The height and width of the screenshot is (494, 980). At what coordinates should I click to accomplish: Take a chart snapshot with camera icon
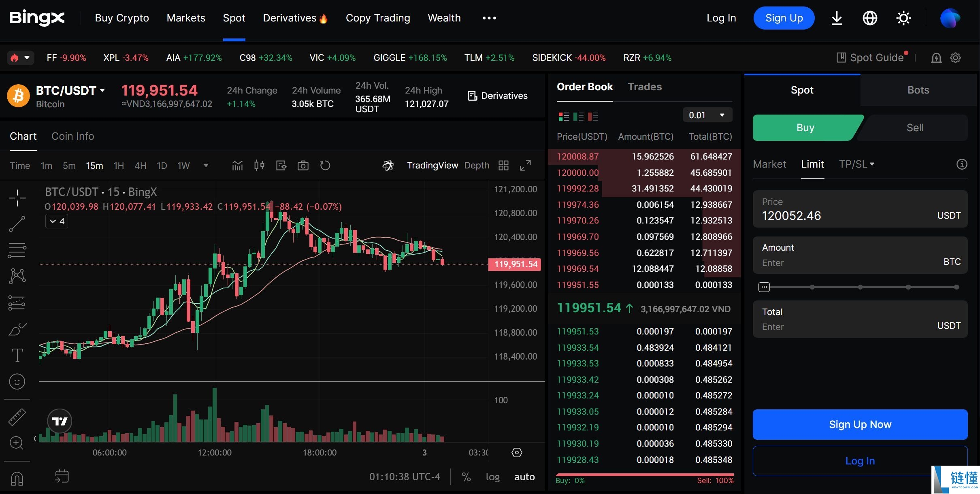303,166
